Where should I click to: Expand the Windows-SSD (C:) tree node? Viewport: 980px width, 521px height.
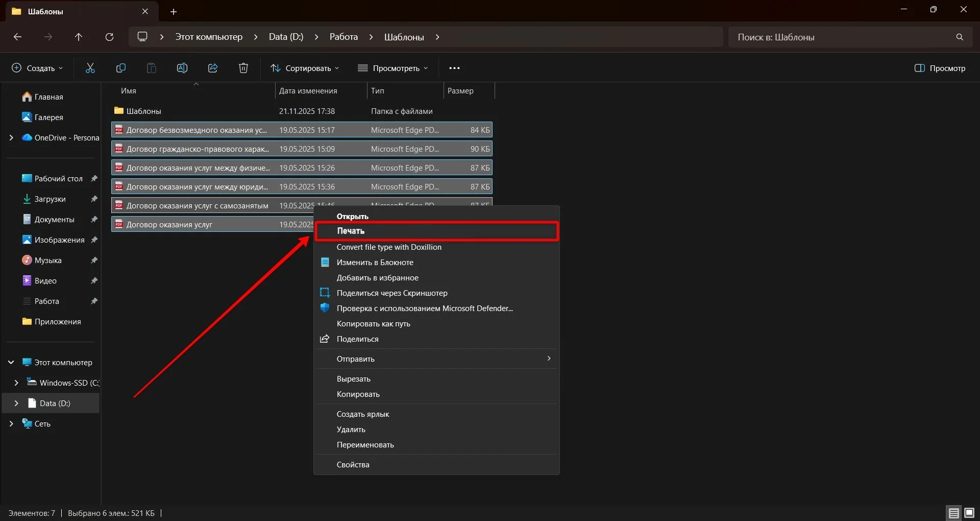click(16, 383)
